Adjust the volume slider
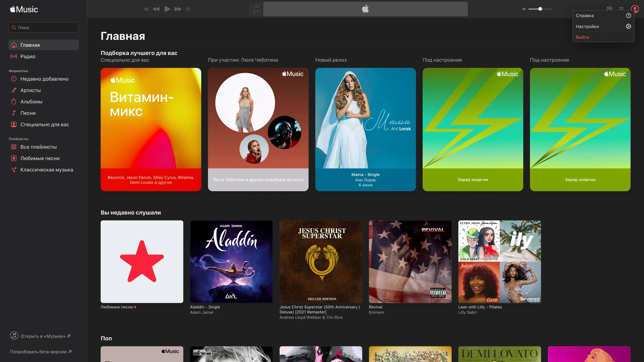The image size is (644, 362). [540, 9]
